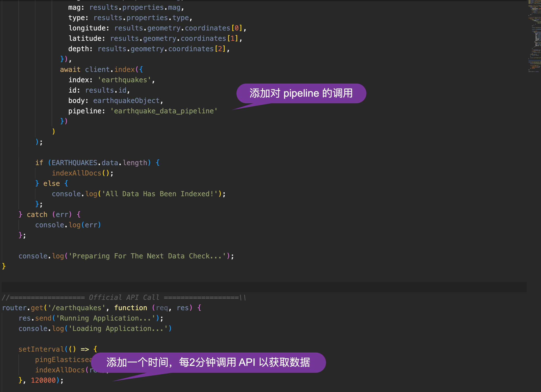The height and width of the screenshot is (392, 541).
Task: Click the Official API Call comment header
Action: (124, 297)
